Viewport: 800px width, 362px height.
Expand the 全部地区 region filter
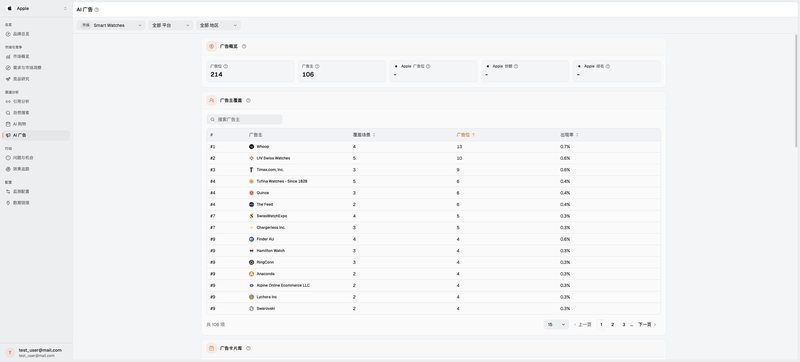coord(218,25)
